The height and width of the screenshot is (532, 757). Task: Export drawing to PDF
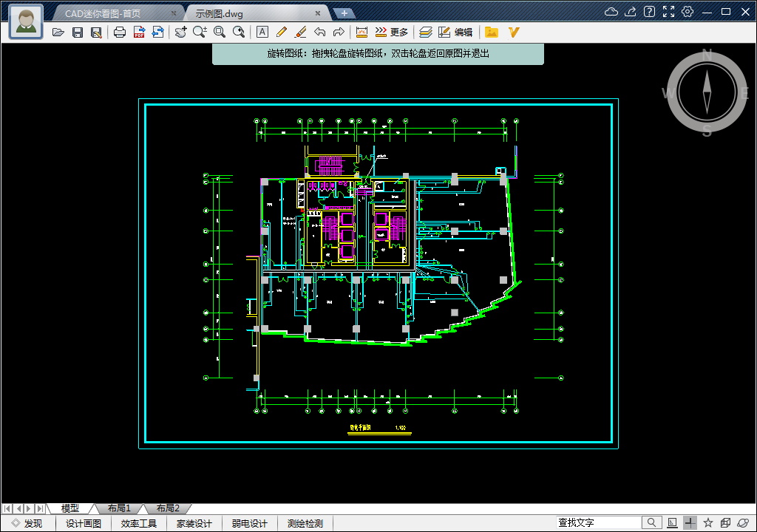click(x=139, y=33)
